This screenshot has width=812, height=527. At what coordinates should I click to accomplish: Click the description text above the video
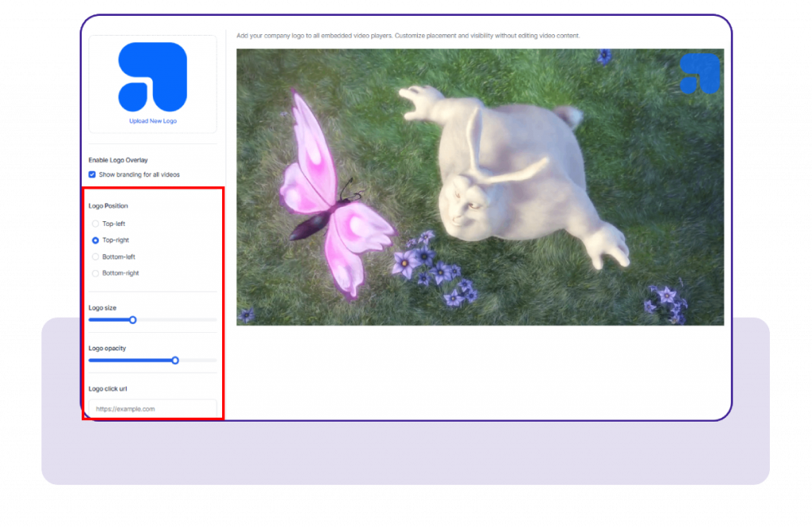click(408, 36)
